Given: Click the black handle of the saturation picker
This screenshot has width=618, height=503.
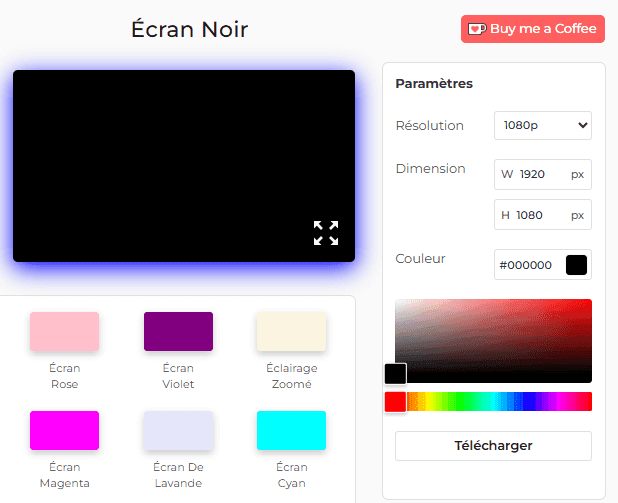Looking at the screenshot, I should (x=395, y=374).
